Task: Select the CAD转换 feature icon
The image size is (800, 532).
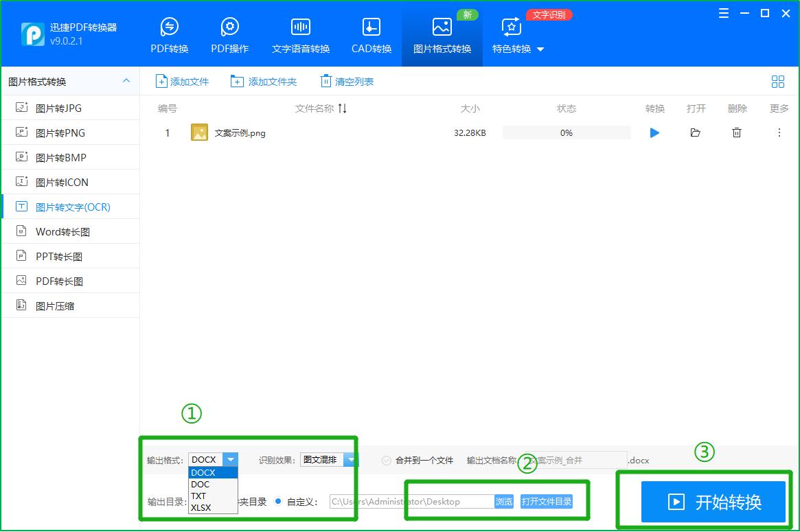Action: coord(370,33)
